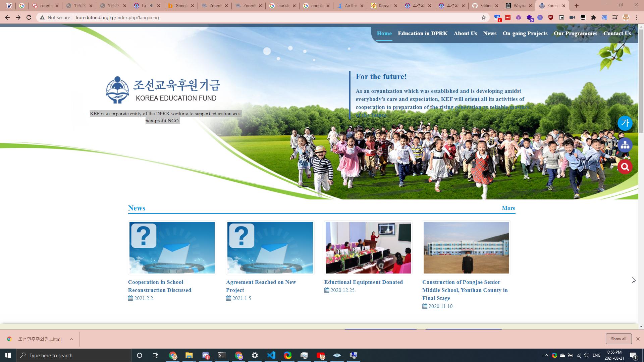Open the sitemap circle icon

[625, 145]
